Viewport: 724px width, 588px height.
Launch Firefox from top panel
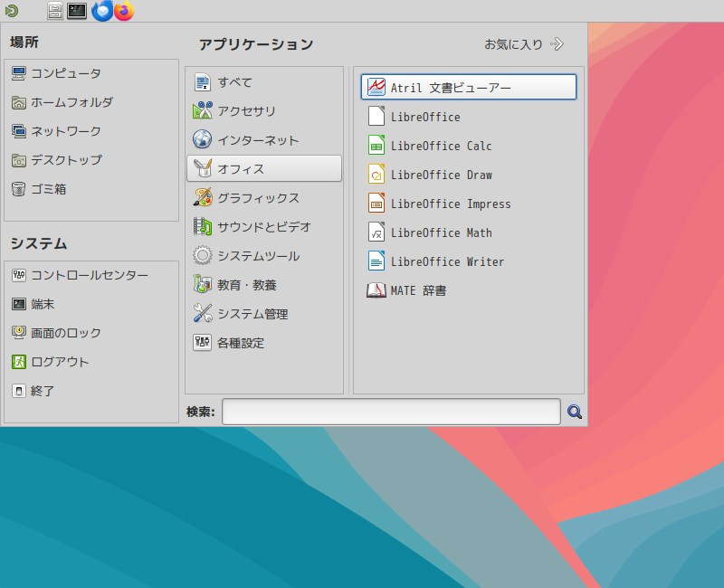click(124, 11)
